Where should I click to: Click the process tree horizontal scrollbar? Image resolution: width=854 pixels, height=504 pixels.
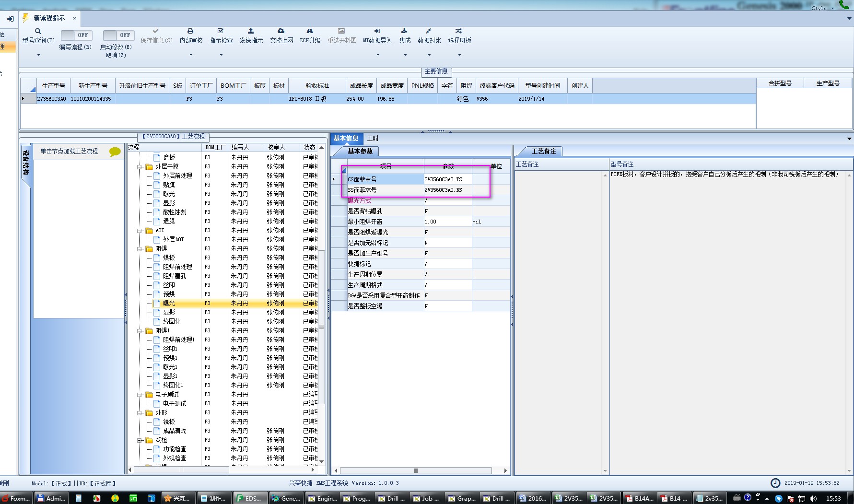(x=181, y=470)
